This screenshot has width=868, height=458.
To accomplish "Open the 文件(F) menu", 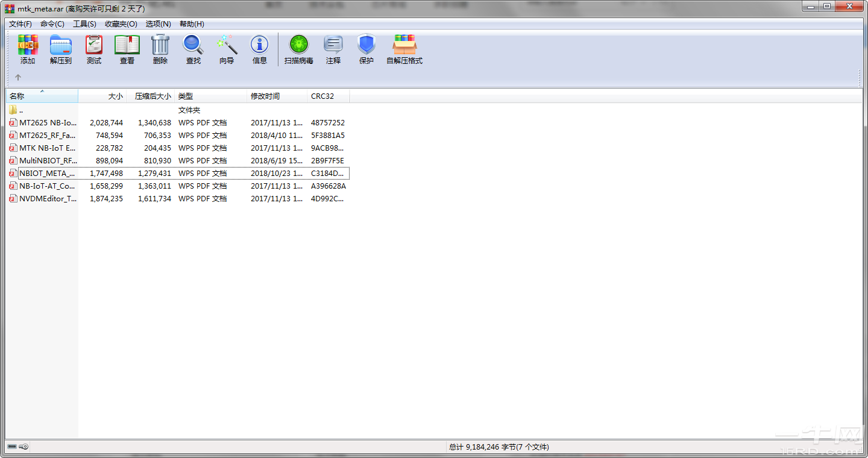I will [20, 24].
